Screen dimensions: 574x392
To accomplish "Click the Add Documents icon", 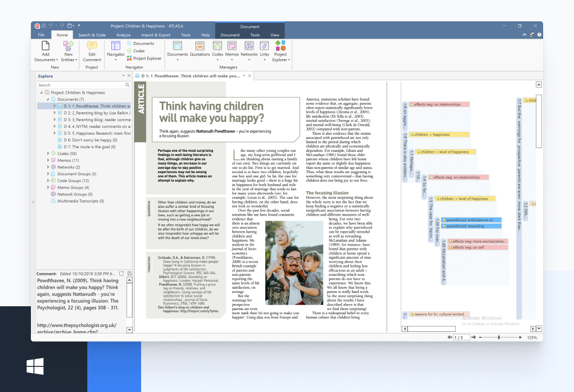I will (45, 47).
